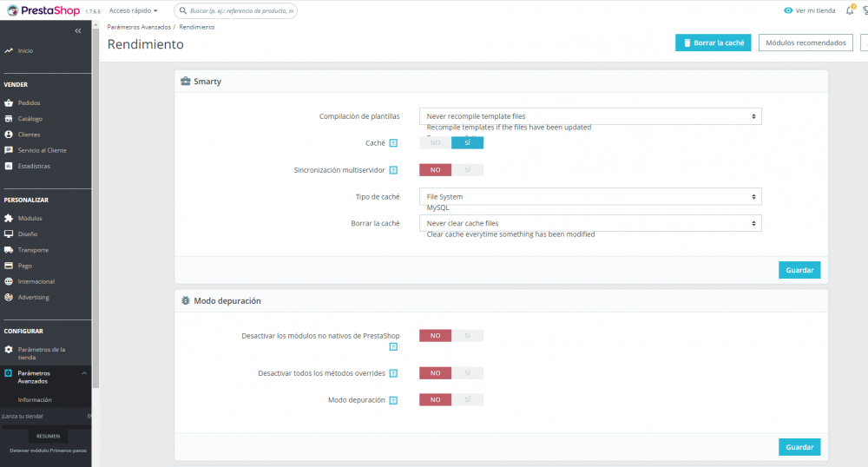The width and height of the screenshot is (868, 467).
Task: Open Compilación de plantillas dropdown
Action: 590,116
